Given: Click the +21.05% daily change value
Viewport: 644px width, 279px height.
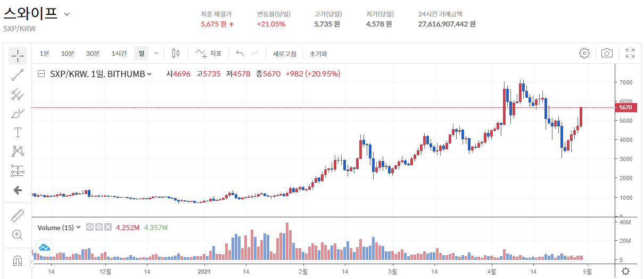Looking at the screenshot, I should pyautogui.click(x=271, y=24).
